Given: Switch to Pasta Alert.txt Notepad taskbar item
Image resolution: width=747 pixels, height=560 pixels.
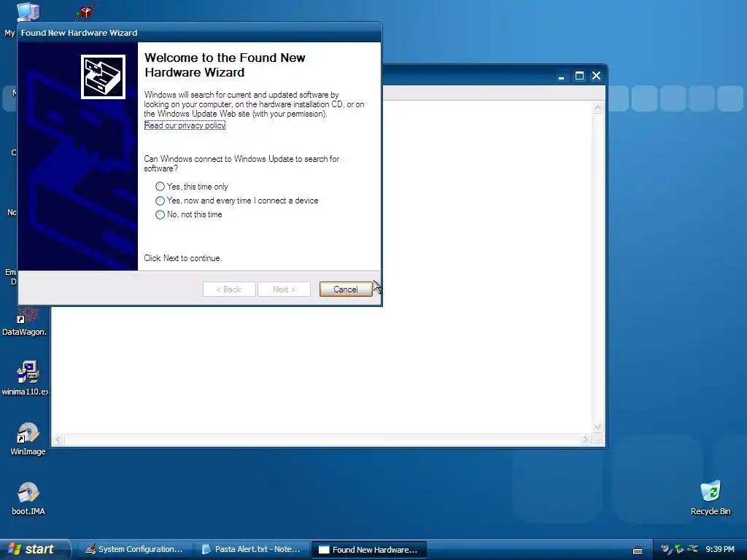Looking at the screenshot, I should pyautogui.click(x=251, y=550).
